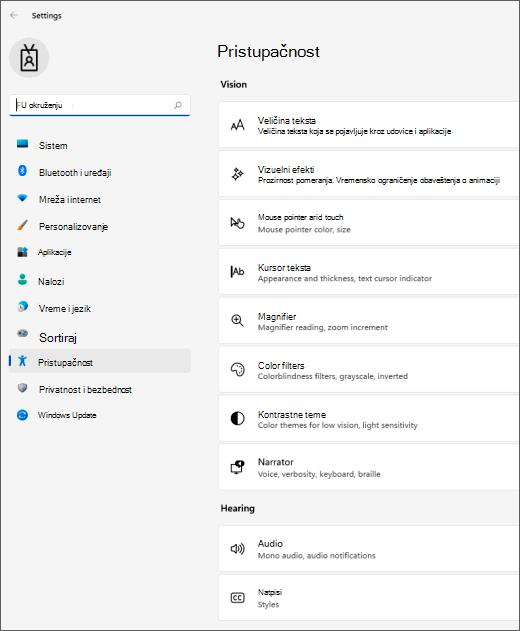
Task: Open Sistem settings category
Action: (100, 145)
